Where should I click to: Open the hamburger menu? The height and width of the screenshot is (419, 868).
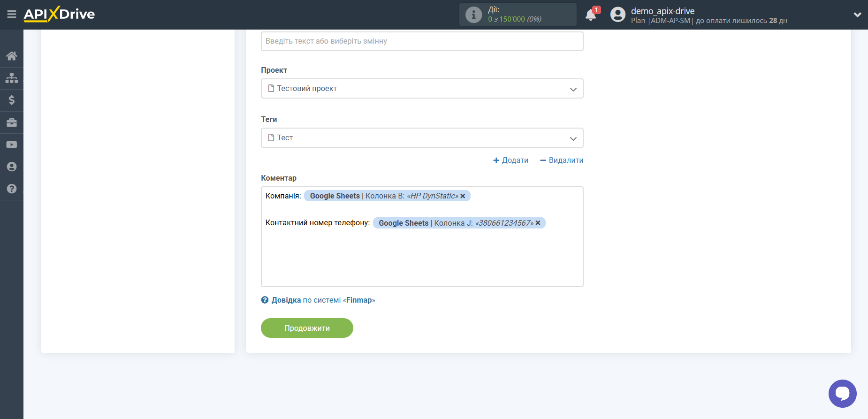click(x=12, y=15)
